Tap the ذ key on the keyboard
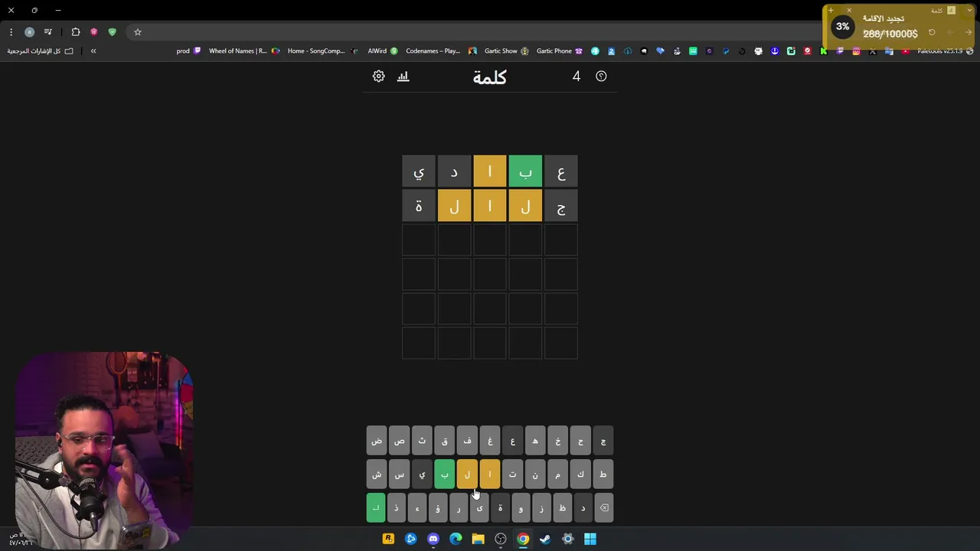The height and width of the screenshot is (551, 980). tap(397, 508)
